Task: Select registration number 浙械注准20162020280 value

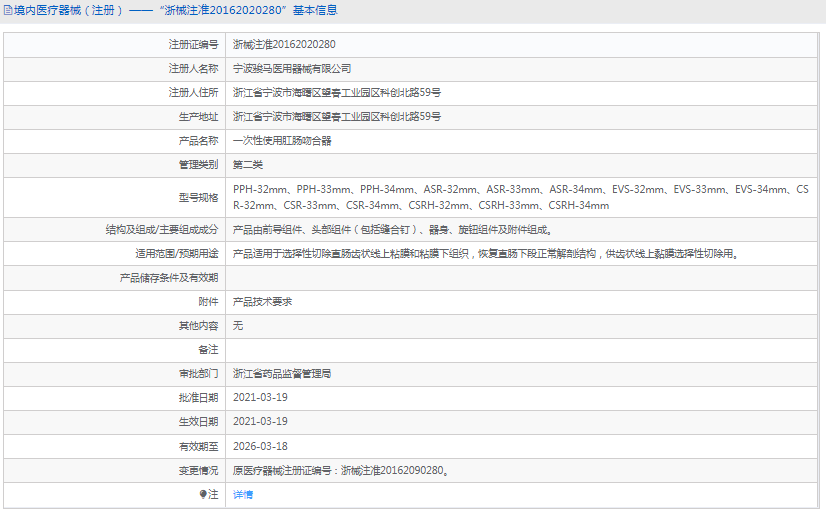Action: 284,45
